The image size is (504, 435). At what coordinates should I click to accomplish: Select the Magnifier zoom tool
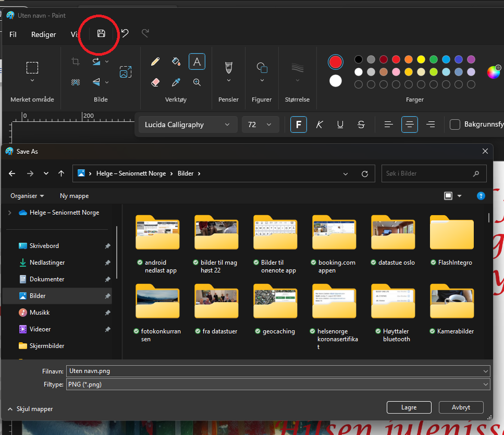point(197,82)
